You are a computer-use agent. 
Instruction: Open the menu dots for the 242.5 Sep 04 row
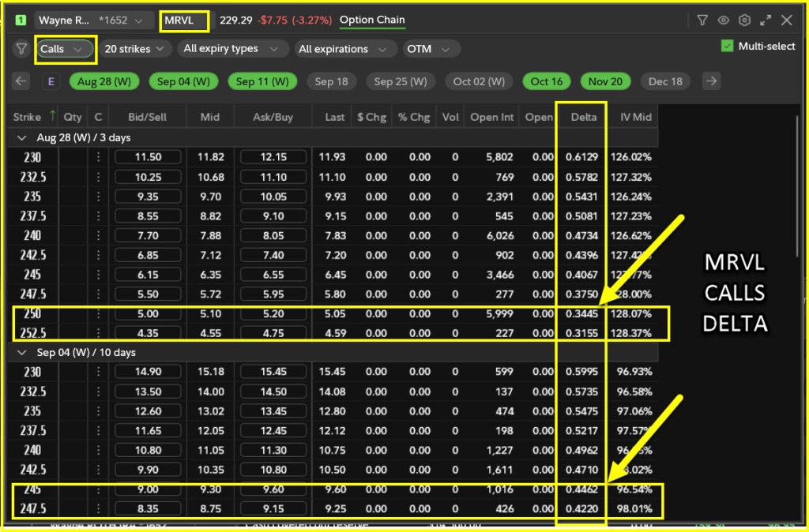pos(98,470)
